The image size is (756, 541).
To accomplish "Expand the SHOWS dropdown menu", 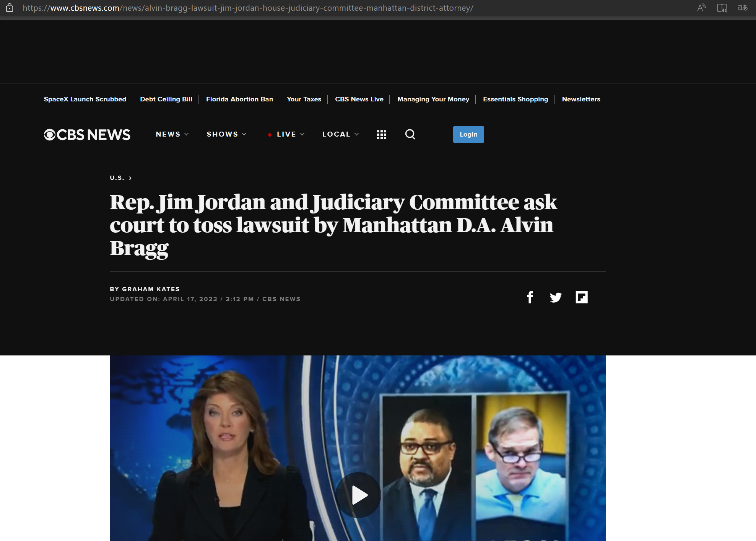I will (x=226, y=134).
